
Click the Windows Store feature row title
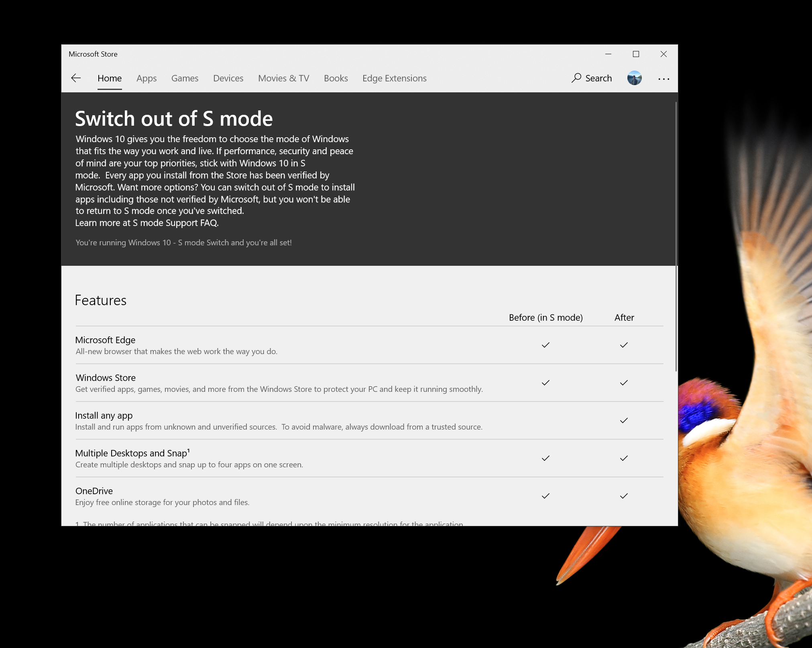point(106,378)
